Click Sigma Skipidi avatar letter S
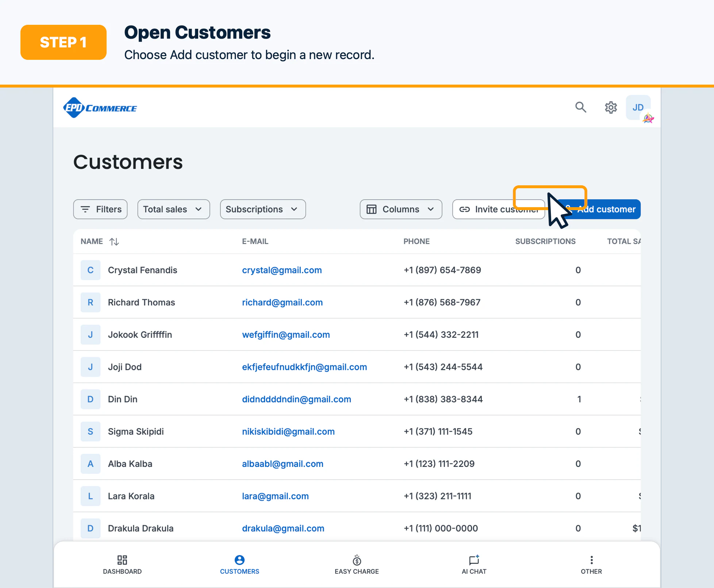This screenshot has width=714, height=588. [91, 432]
